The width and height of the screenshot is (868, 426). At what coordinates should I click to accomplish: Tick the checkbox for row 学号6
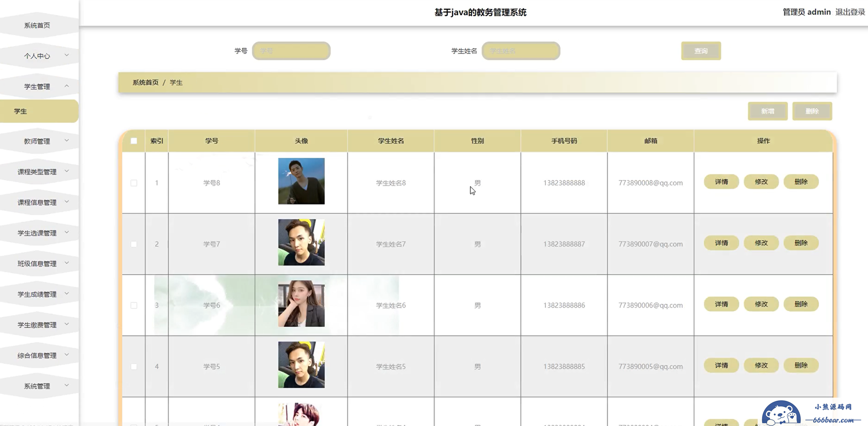(134, 305)
